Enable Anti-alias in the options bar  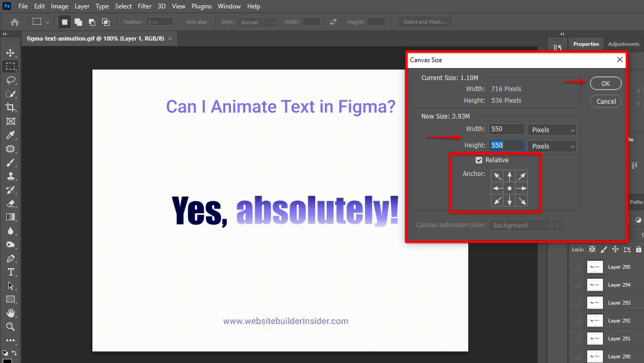coord(180,22)
